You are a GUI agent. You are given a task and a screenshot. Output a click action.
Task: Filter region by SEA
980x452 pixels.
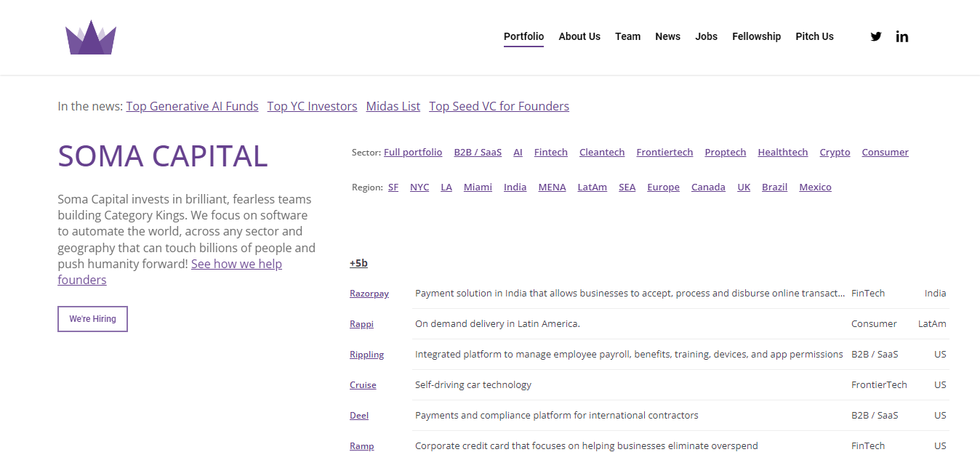coord(627,187)
